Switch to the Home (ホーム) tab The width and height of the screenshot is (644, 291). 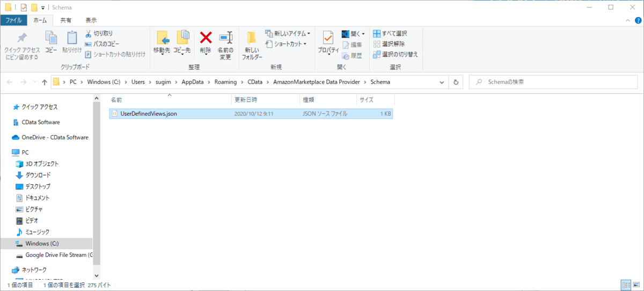pyautogui.click(x=40, y=20)
